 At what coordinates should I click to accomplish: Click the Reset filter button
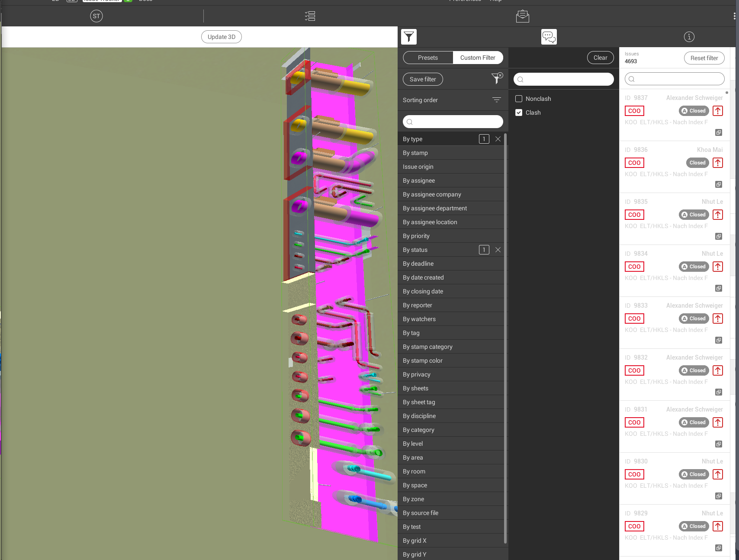704,58
